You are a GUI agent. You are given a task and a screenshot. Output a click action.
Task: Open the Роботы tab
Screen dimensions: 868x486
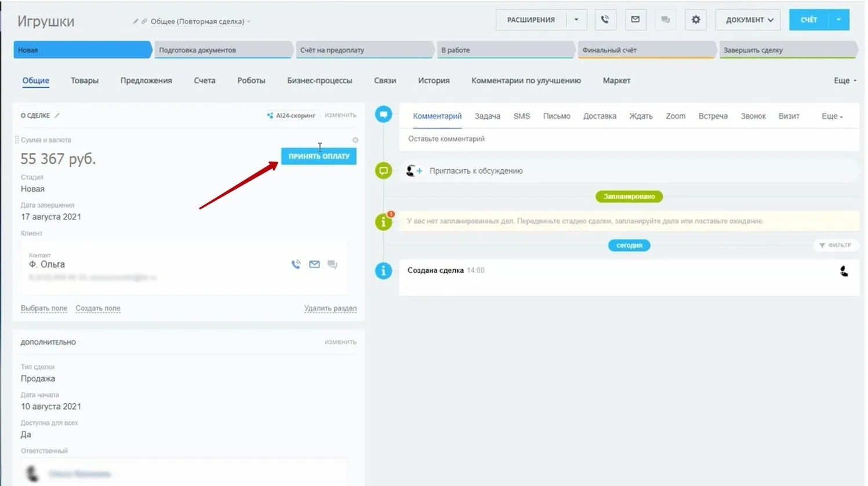click(251, 81)
